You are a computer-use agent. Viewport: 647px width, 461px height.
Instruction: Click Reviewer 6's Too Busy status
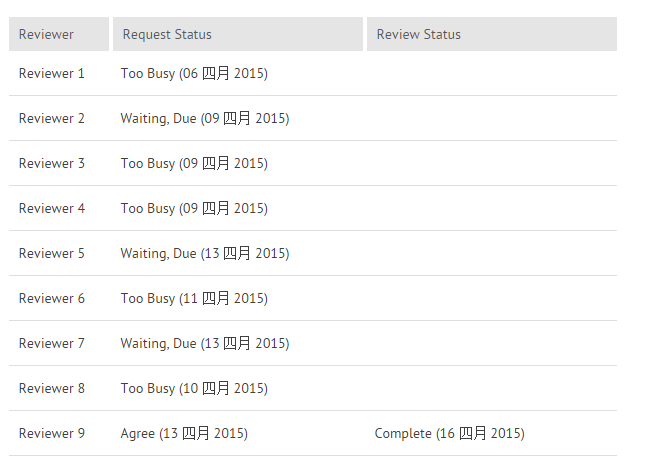coord(194,298)
